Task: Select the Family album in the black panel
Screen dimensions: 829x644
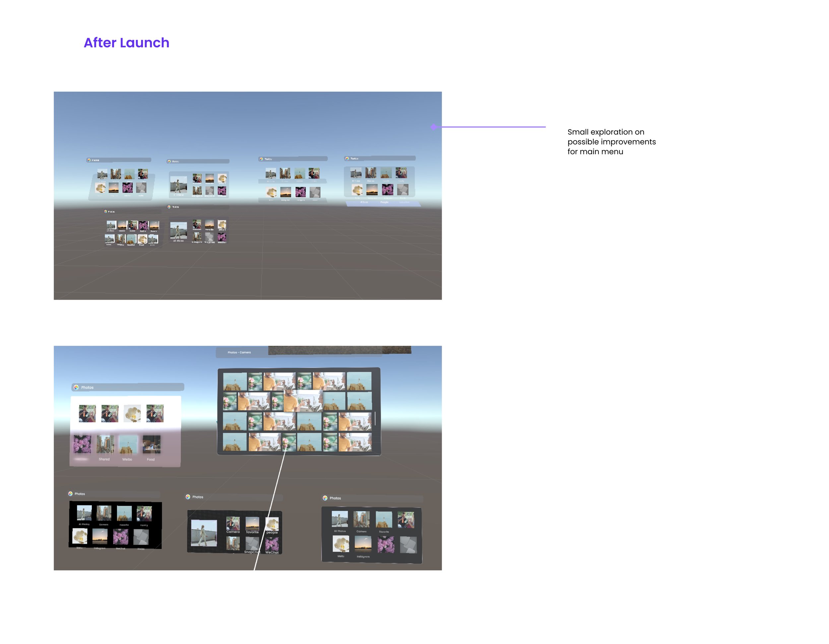Action: point(144,514)
